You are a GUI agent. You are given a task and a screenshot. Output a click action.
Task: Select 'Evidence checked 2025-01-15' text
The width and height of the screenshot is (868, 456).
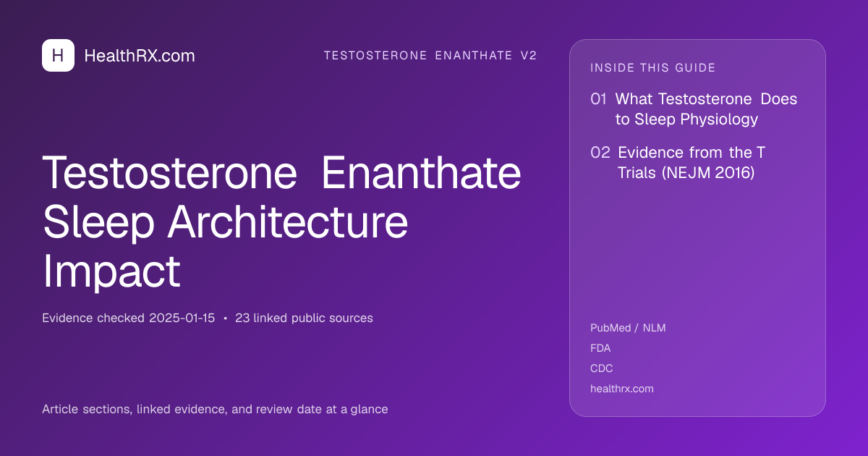pos(129,318)
